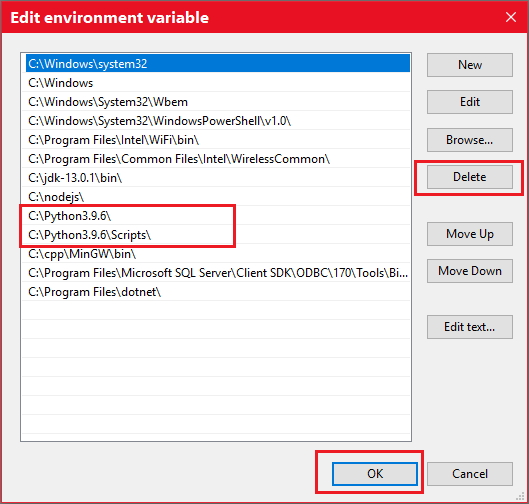Click the Move Down button

coord(470,271)
